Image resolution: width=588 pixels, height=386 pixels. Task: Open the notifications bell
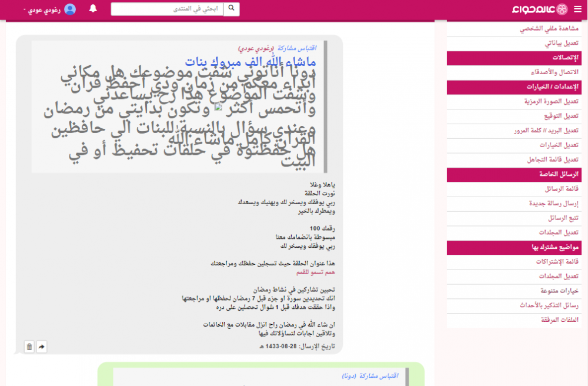point(93,9)
